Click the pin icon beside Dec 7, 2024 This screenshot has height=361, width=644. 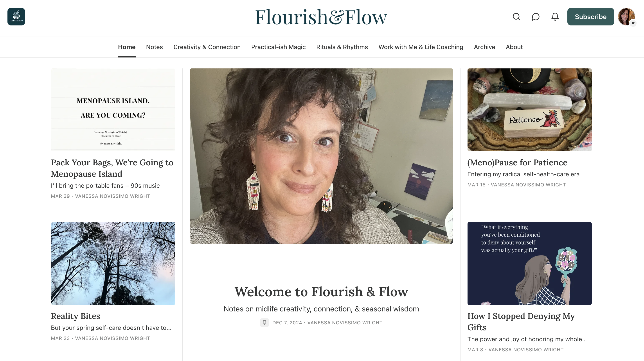click(264, 323)
